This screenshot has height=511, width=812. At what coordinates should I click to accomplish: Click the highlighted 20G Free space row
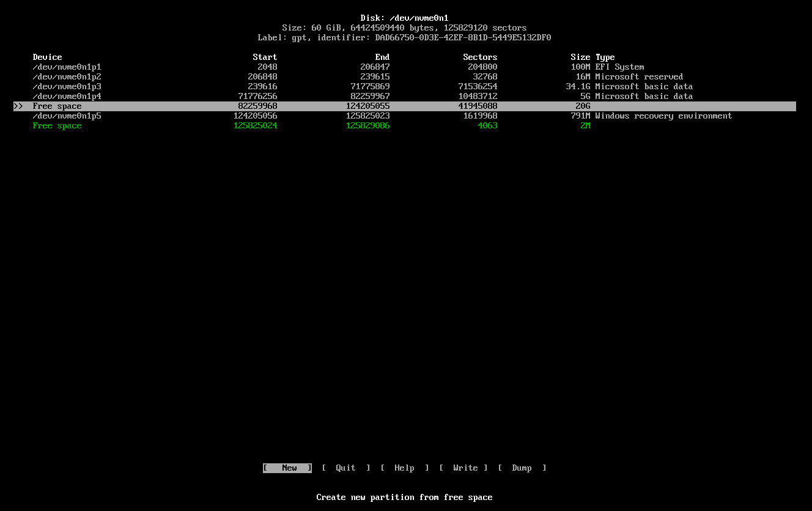click(405, 106)
